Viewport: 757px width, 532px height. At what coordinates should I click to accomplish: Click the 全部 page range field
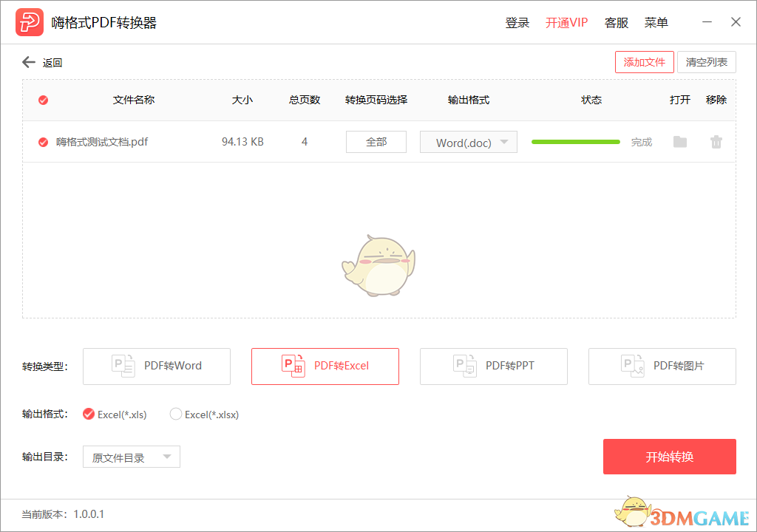coord(376,142)
